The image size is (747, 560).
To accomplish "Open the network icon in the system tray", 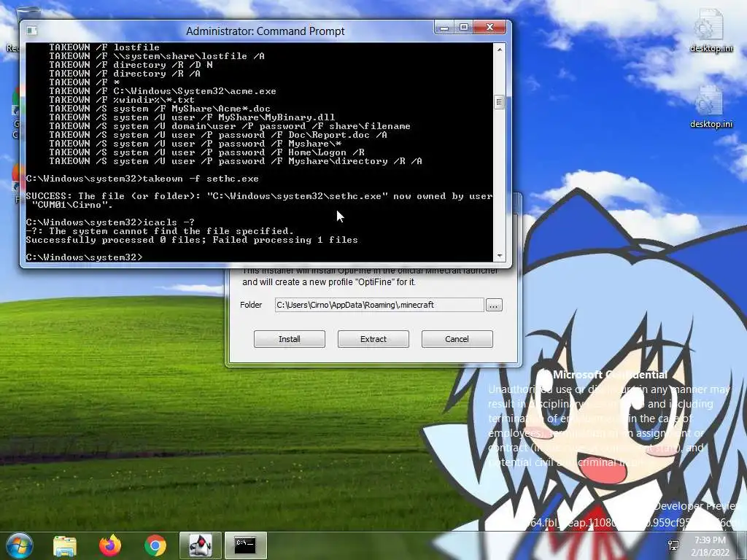I will click(x=673, y=545).
